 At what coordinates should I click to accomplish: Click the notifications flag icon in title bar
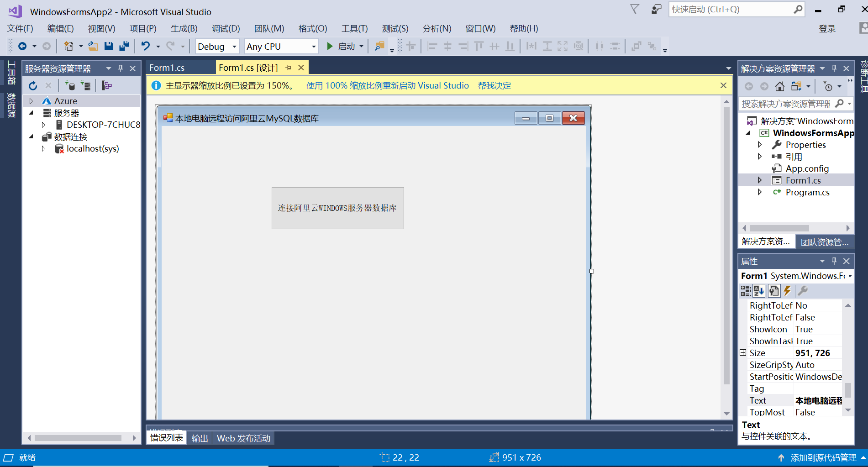[635, 9]
